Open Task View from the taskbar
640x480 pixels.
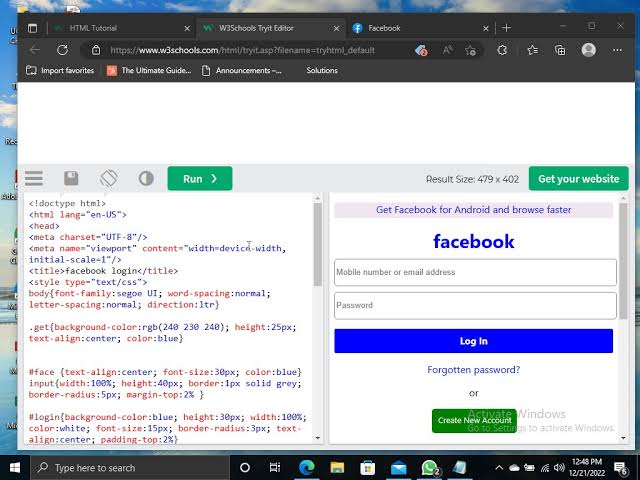pos(275,468)
